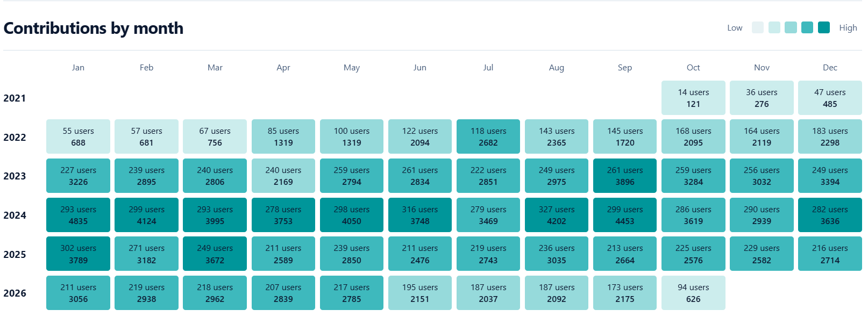868x324 pixels.
Task: Select October 2026 cell with 94 users
Action: (x=693, y=293)
